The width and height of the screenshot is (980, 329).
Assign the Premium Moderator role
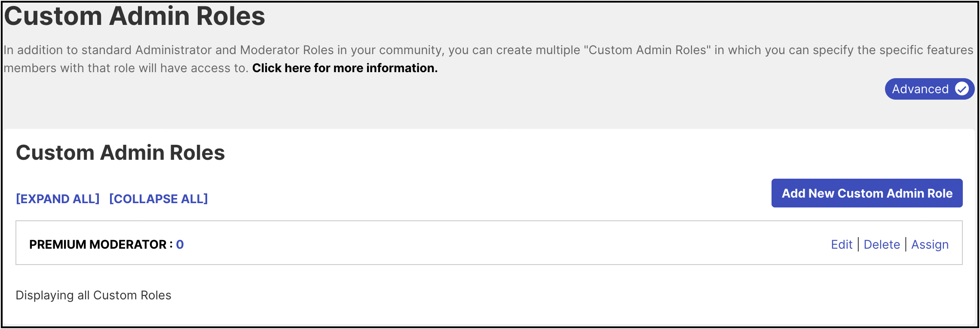pyautogui.click(x=930, y=244)
